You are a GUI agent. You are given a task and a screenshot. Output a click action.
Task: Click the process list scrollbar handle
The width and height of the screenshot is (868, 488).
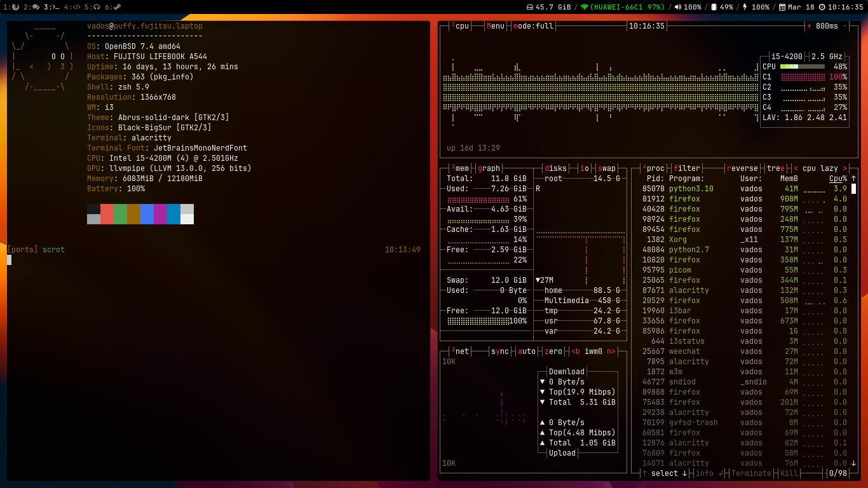(853, 189)
